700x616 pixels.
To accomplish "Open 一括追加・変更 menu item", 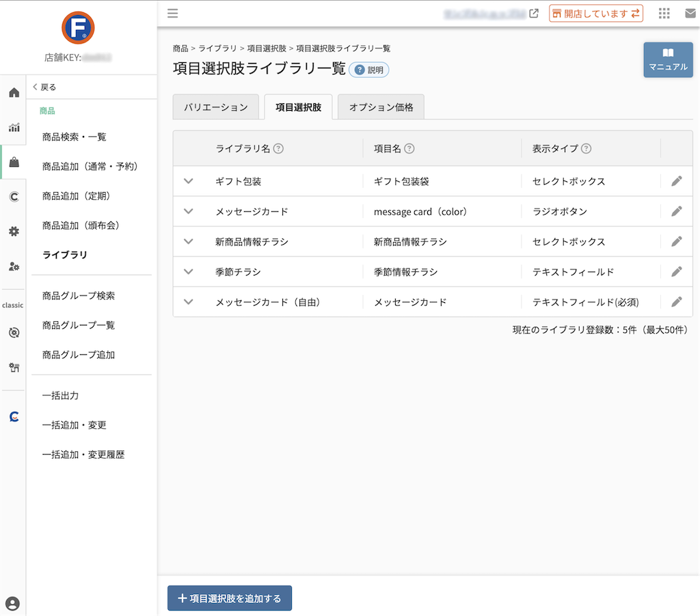I will pos(74,425).
